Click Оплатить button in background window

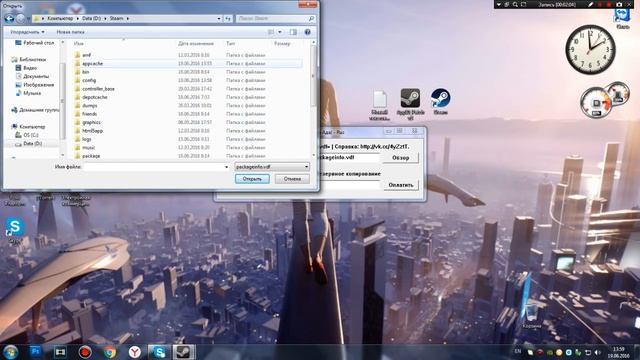400,185
